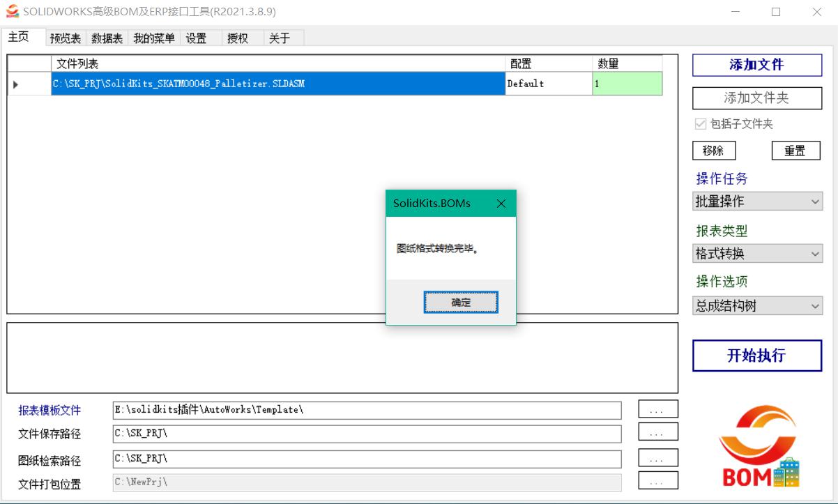The height and width of the screenshot is (504, 838).
Task: Click the browse button for 文件保存路径
Action: coord(657,433)
